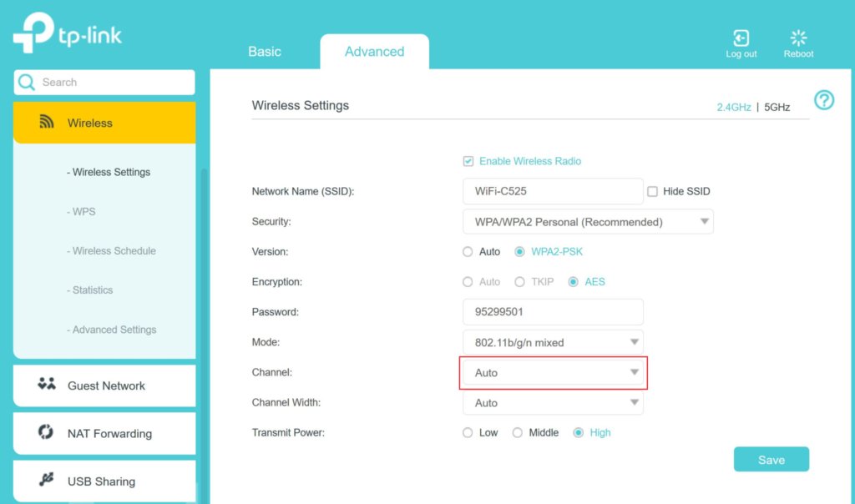Click the Password input field
Viewport: 855px width, 504px height.
click(553, 312)
